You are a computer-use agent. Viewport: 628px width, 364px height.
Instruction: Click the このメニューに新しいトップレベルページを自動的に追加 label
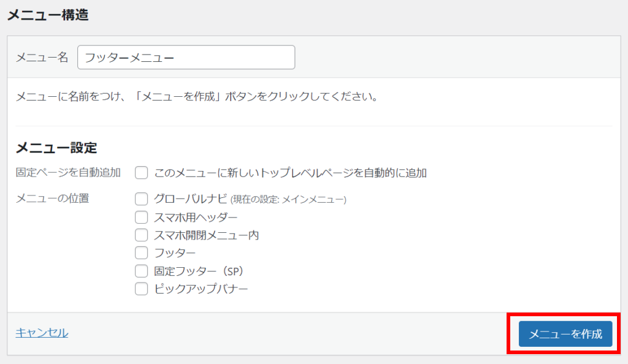290,173
